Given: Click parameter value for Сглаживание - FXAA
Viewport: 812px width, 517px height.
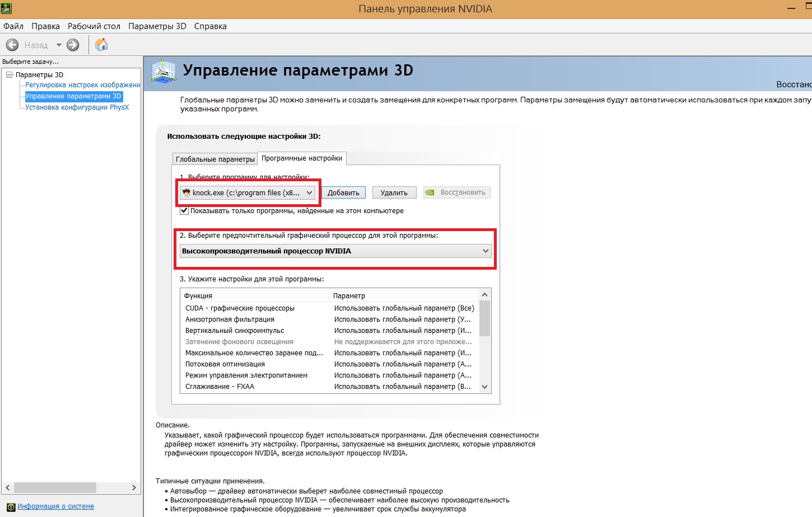Looking at the screenshot, I should pos(403,387).
